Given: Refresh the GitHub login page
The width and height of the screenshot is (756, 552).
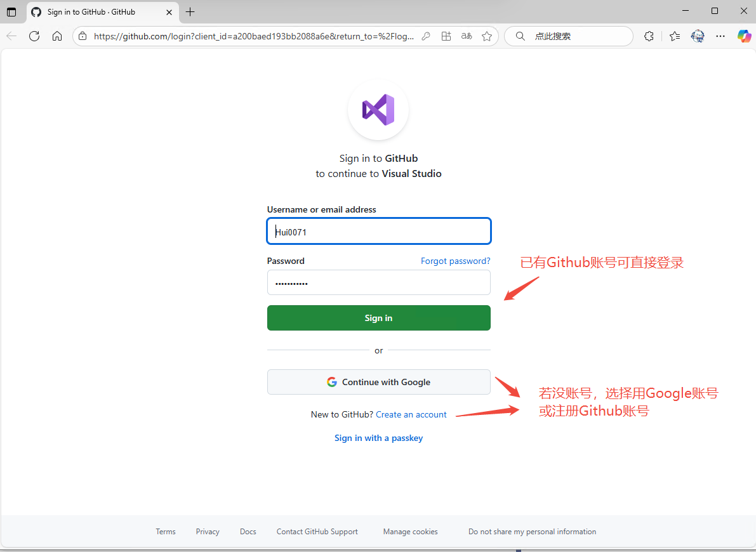Looking at the screenshot, I should [34, 36].
